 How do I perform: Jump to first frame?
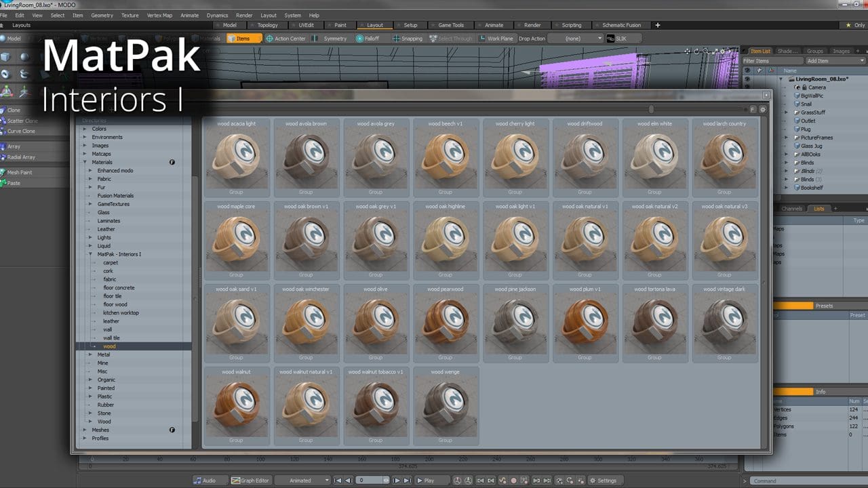(x=338, y=481)
